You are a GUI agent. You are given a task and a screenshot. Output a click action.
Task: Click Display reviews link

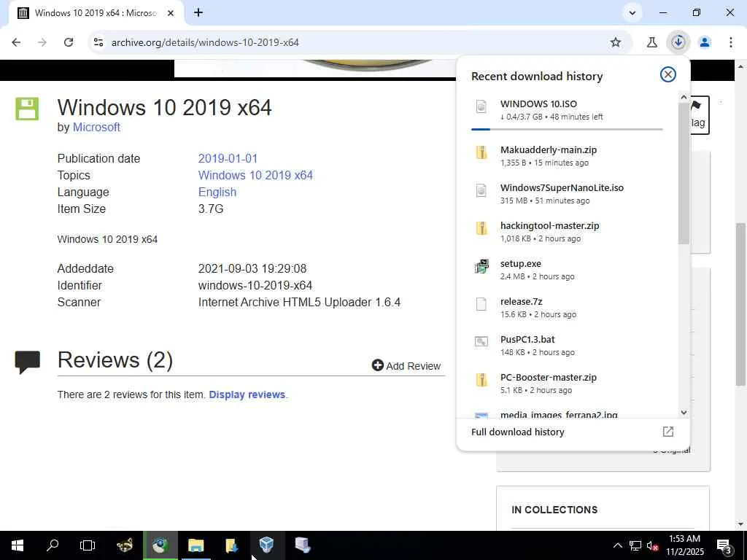pyautogui.click(x=247, y=394)
